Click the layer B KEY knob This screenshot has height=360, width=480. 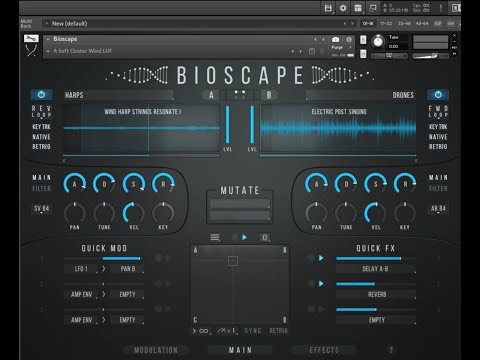[405, 213]
